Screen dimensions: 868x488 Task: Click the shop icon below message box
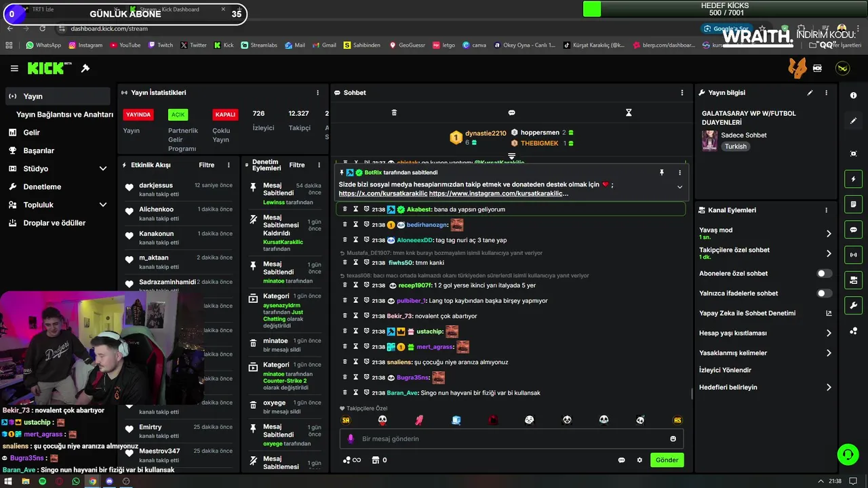click(x=375, y=460)
